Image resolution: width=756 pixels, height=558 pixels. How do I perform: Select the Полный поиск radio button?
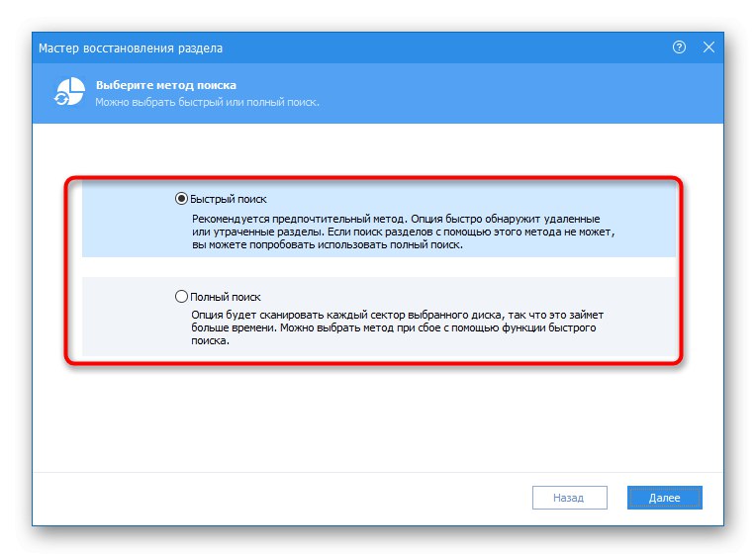click(x=180, y=296)
